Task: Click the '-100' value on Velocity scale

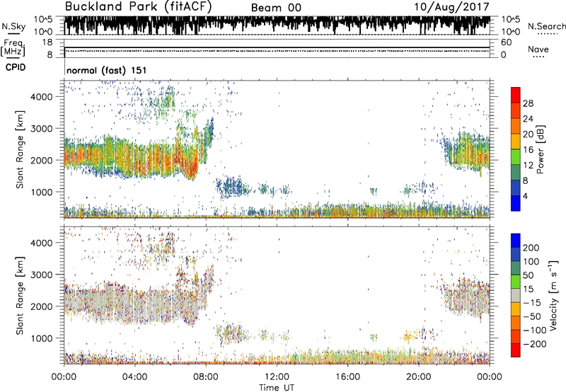Action: coord(535,330)
